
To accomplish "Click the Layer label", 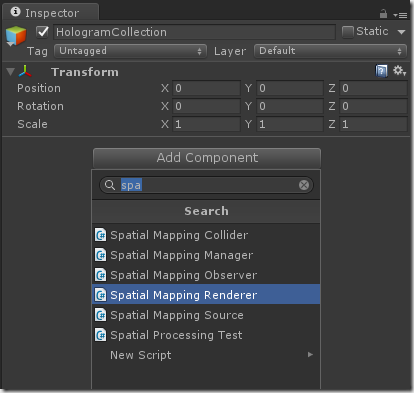I will pyautogui.click(x=230, y=51).
